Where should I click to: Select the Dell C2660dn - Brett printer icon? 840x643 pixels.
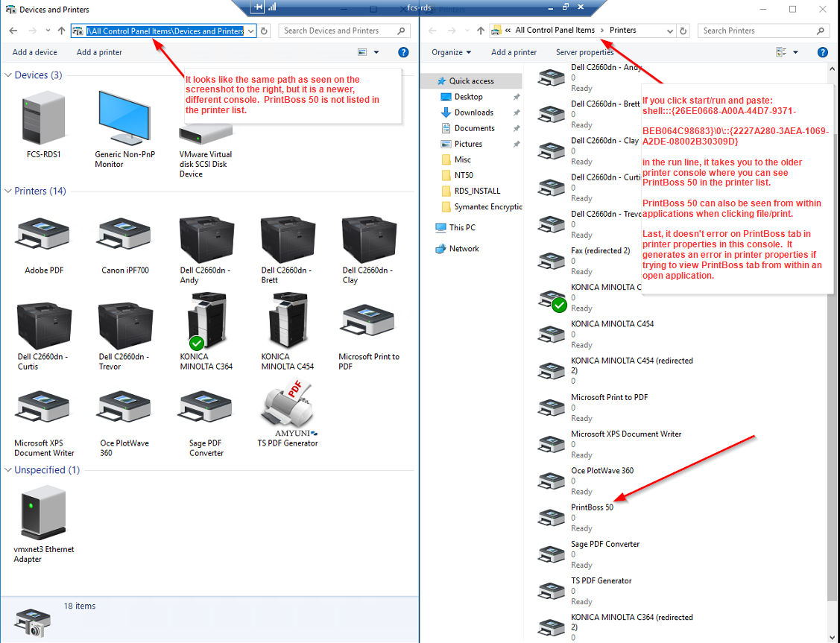pos(288,239)
